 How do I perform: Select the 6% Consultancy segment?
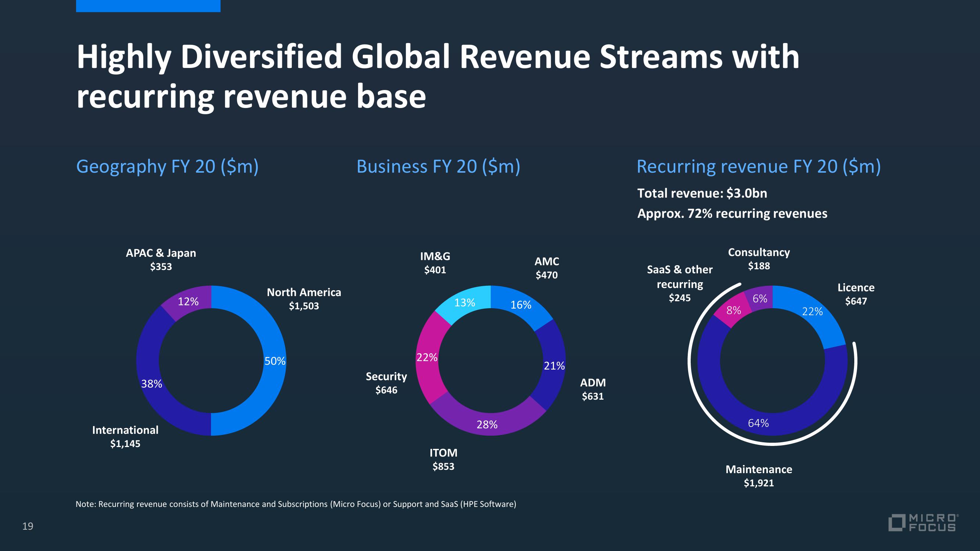[760, 299]
